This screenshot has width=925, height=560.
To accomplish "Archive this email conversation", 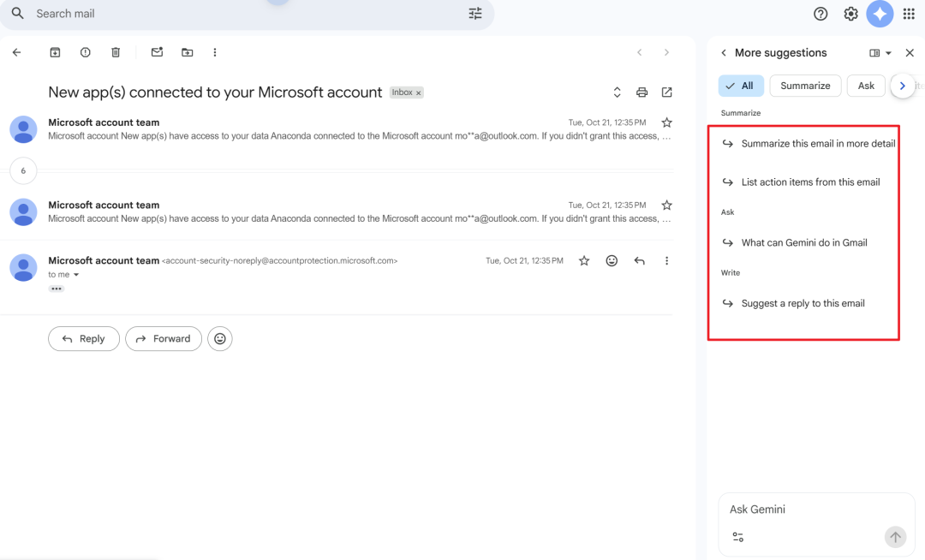I will tap(55, 52).
